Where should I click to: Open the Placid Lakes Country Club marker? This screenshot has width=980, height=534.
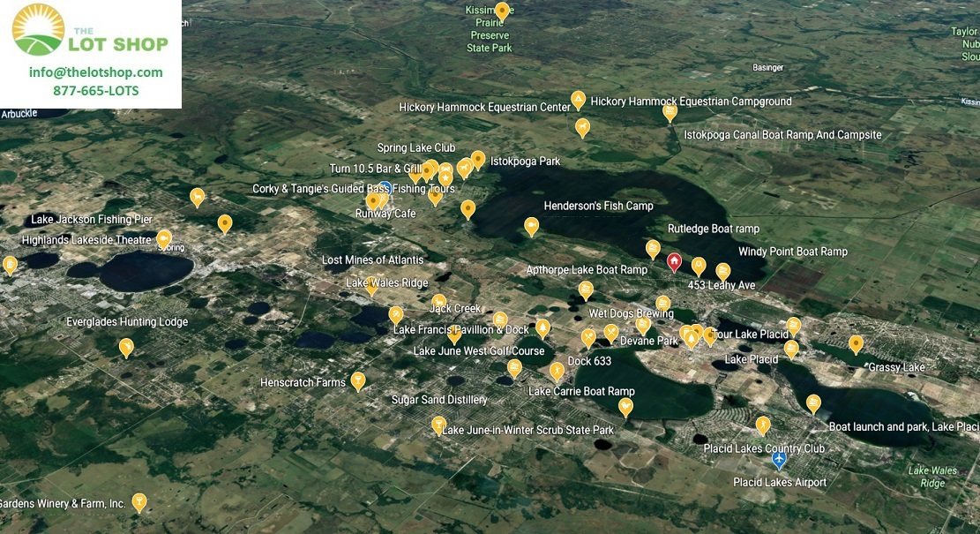(x=763, y=425)
